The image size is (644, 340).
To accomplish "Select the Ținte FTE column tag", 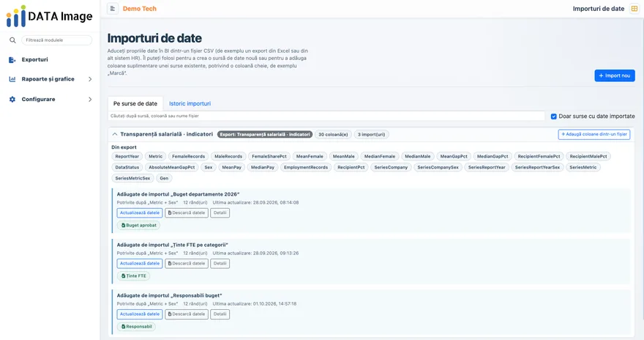I will (x=133, y=276).
